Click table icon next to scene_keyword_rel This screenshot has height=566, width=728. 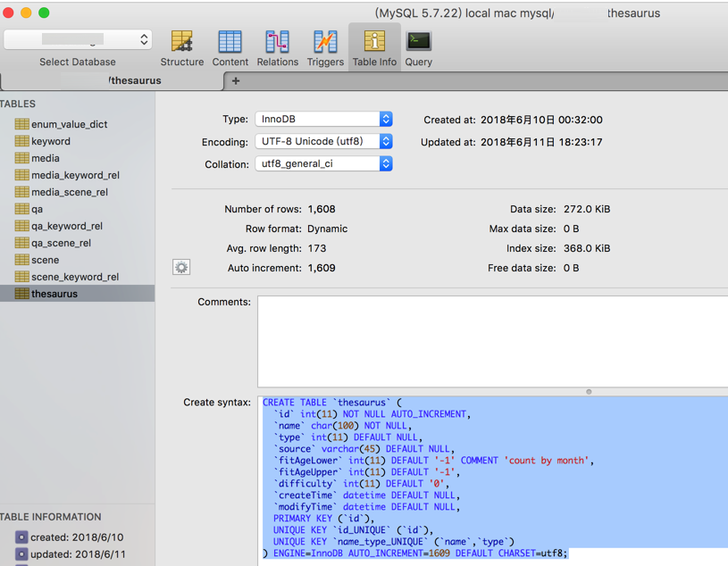click(x=21, y=277)
